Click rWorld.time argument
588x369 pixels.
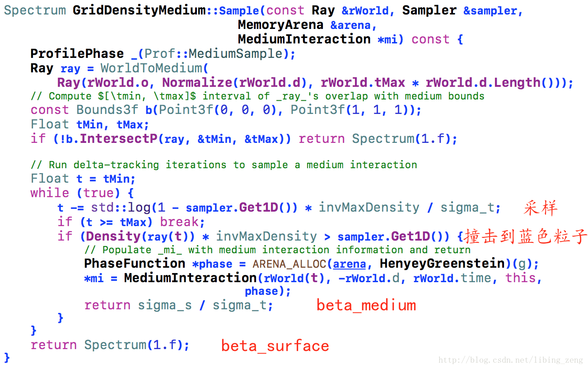coord(452,278)
